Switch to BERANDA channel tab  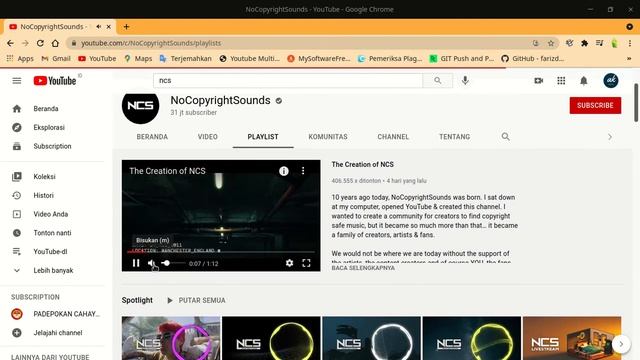click(x=152, y=137)
